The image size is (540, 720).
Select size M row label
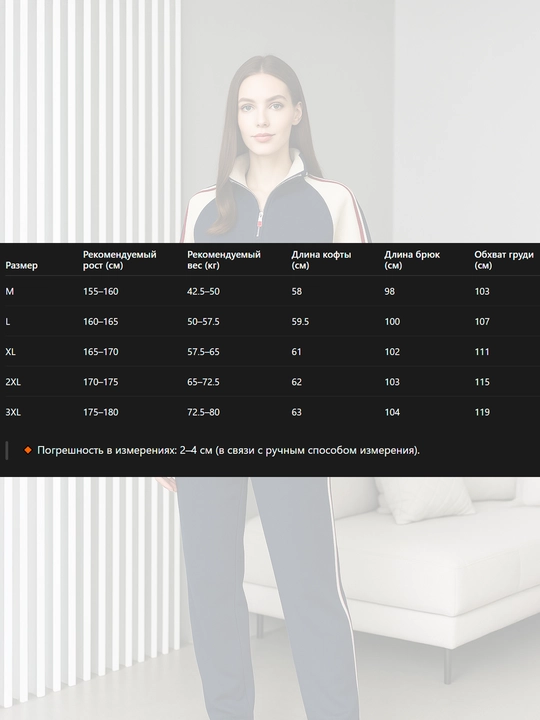(10, 291)
